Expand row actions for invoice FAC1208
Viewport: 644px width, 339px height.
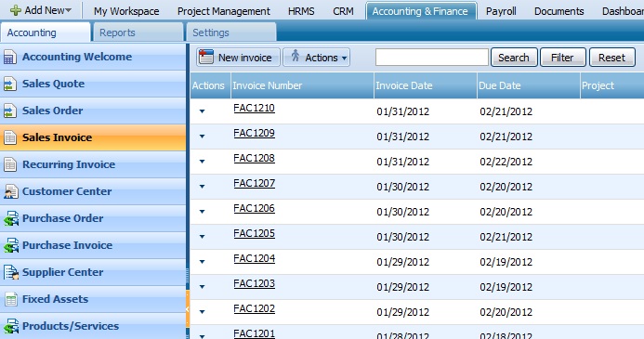pyautogui.click(x=202, y=162)
